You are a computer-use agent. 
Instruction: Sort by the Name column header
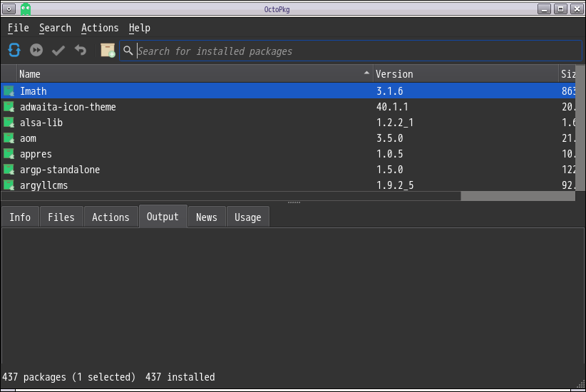195,74
